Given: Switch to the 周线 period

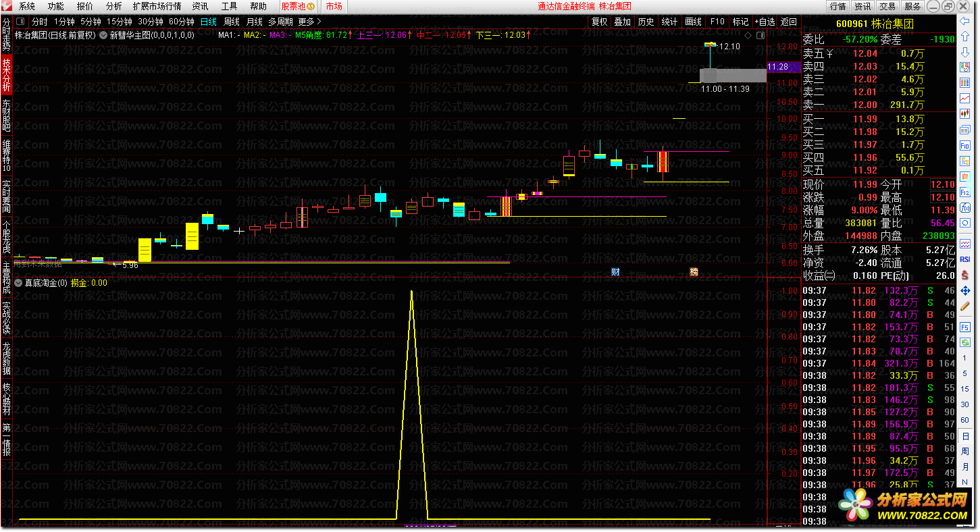Looking at the screenshot, I should pos(232,22).
